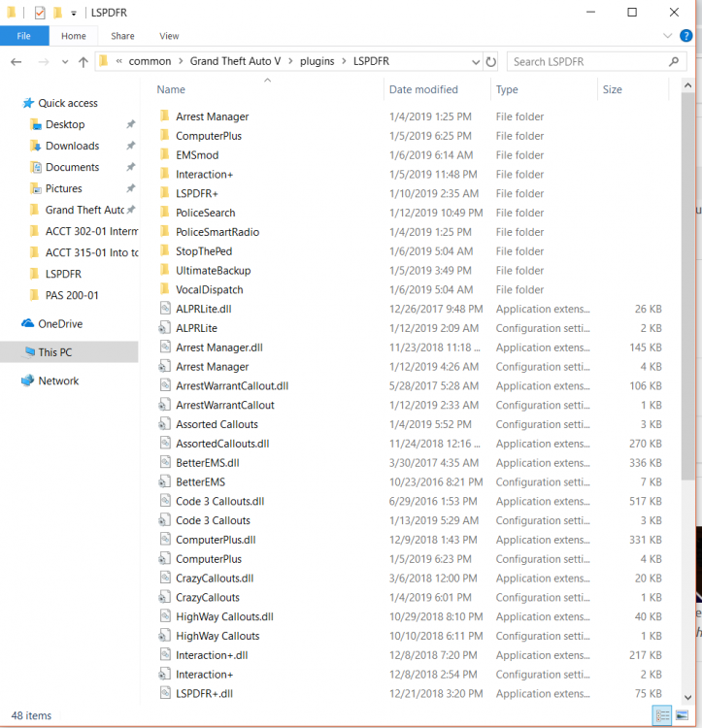Open the recent locations dropdown arrow
Image resolution: width=702 pixels, height=728 pixels.
click(65, 62)
